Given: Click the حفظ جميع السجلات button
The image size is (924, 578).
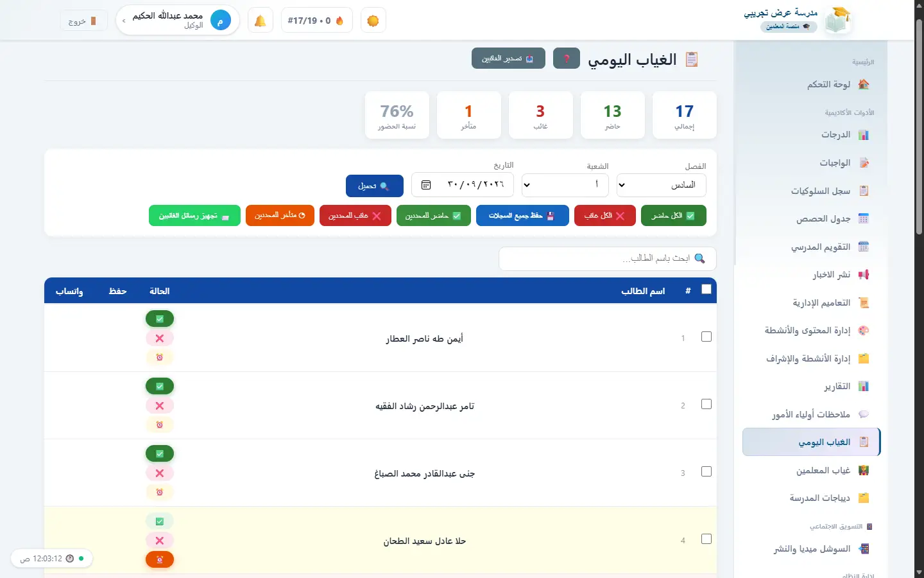Looking at the screenshot, I should tap(522, 216).
